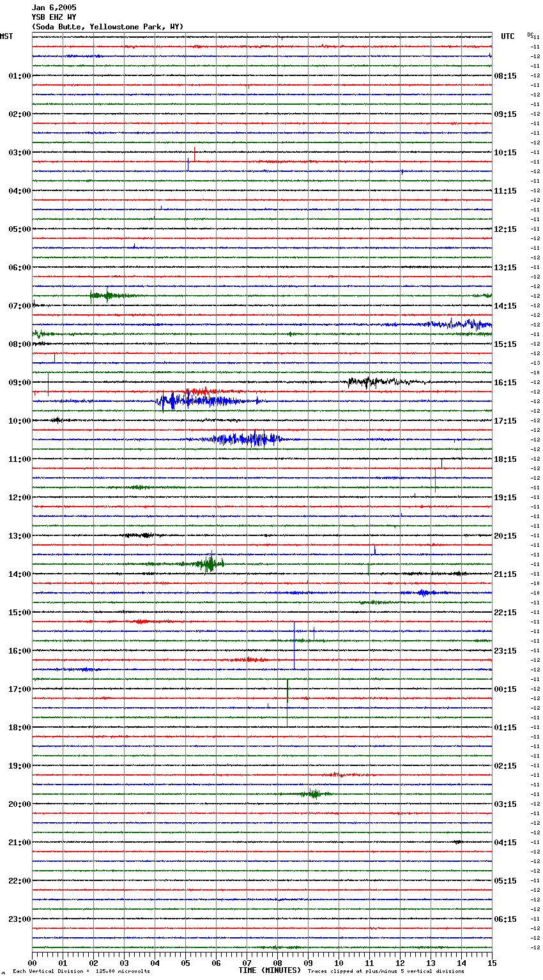
Task: Click the date label "Jan 6,2005"
Action: click(54, 8)
